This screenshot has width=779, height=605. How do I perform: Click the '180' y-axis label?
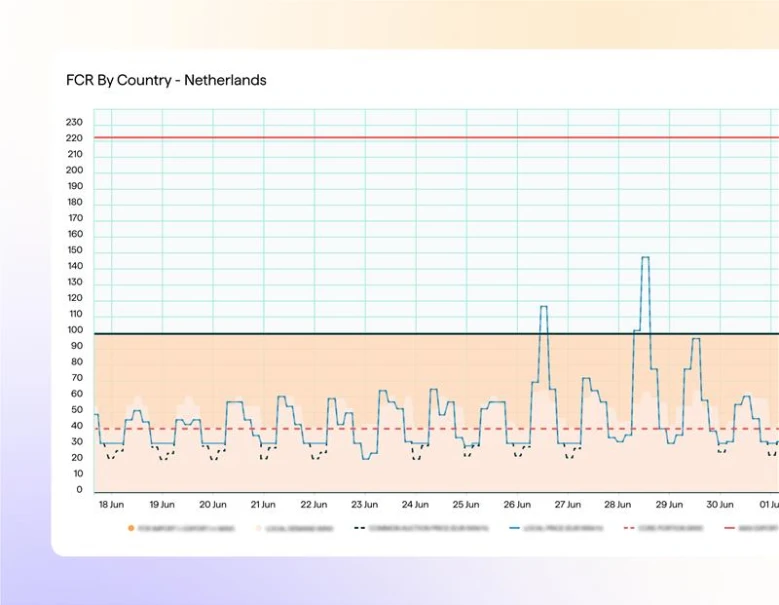coord(75,202)
